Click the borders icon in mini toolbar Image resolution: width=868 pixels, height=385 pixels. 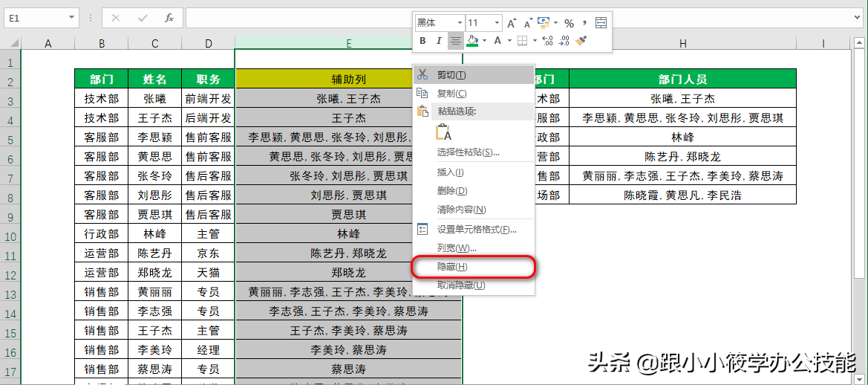point(522,40)
